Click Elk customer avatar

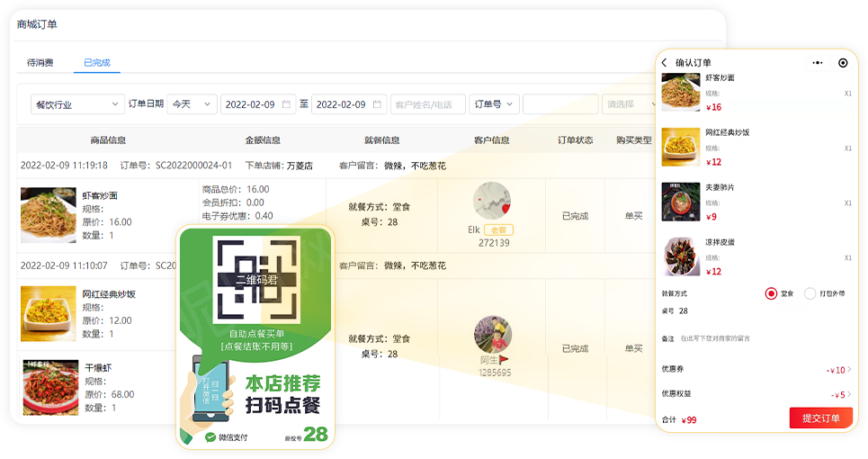click(492, 201)
